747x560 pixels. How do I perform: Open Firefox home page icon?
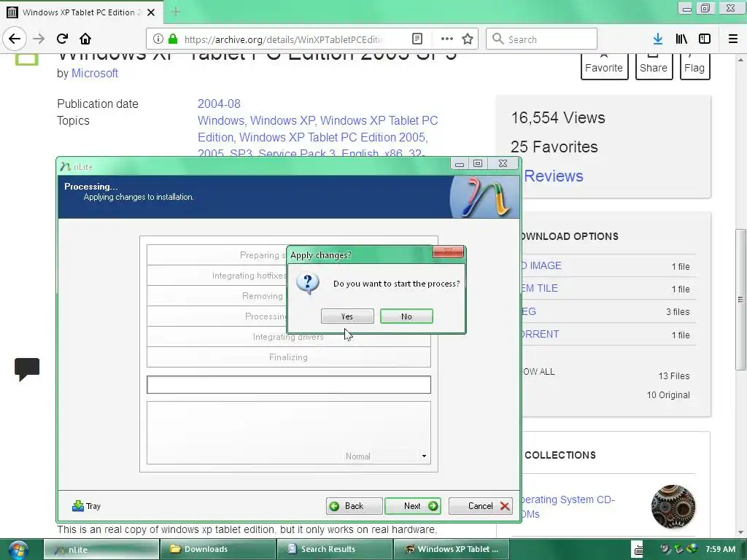tap(85, 39)
